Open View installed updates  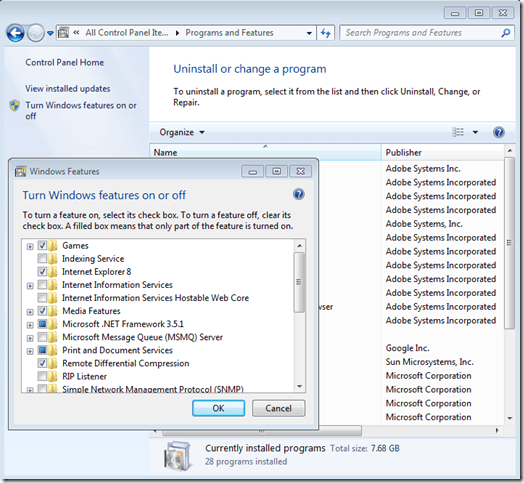pos(68,89)
